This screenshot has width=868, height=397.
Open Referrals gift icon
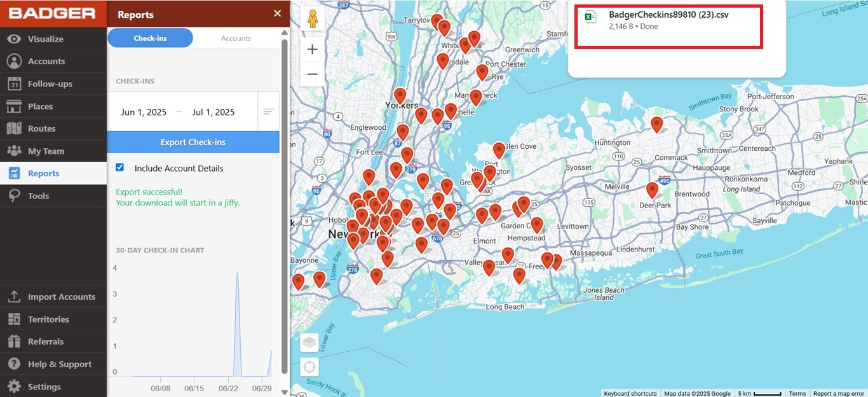[14, 342]
